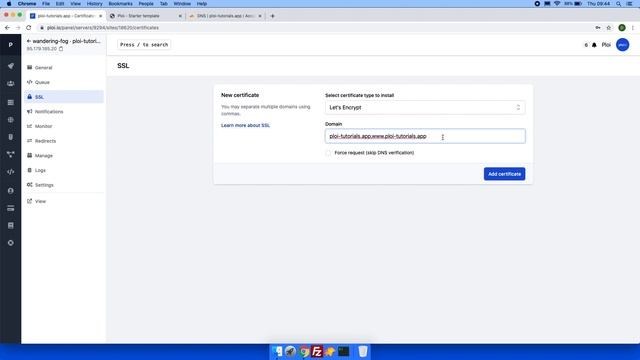Open Chrome saved passwords key icon

pyautogui.click(x=598, y=28)
